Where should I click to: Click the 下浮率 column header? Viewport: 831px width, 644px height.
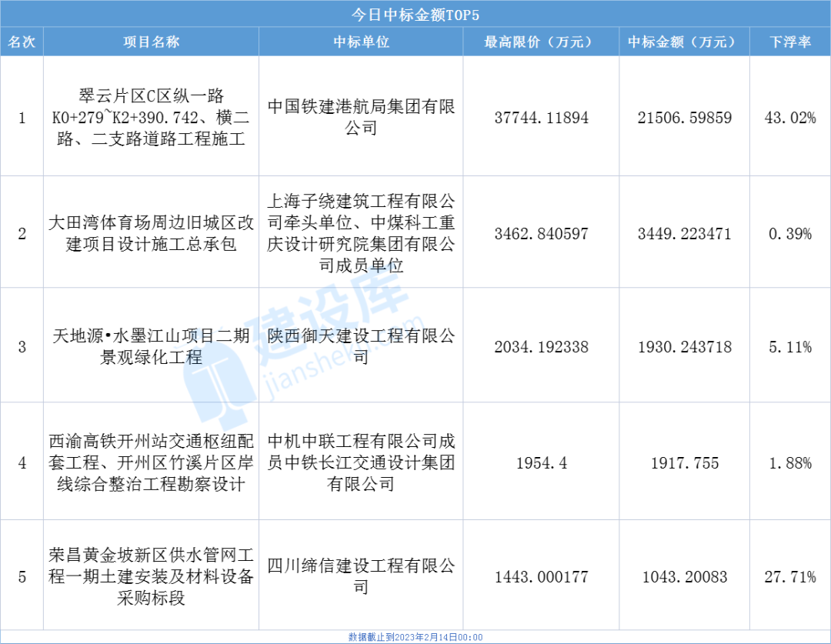point(790,42)
